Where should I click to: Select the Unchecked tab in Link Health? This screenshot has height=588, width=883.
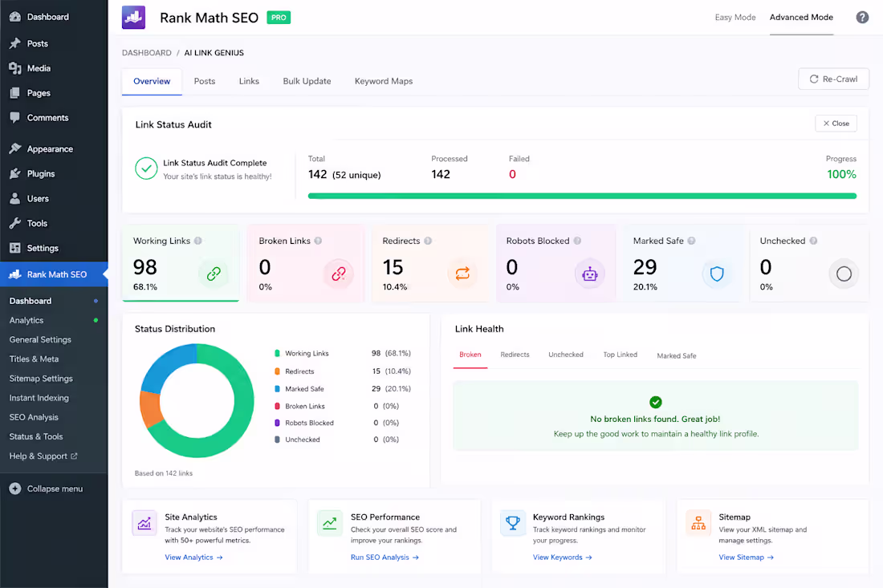566,355
